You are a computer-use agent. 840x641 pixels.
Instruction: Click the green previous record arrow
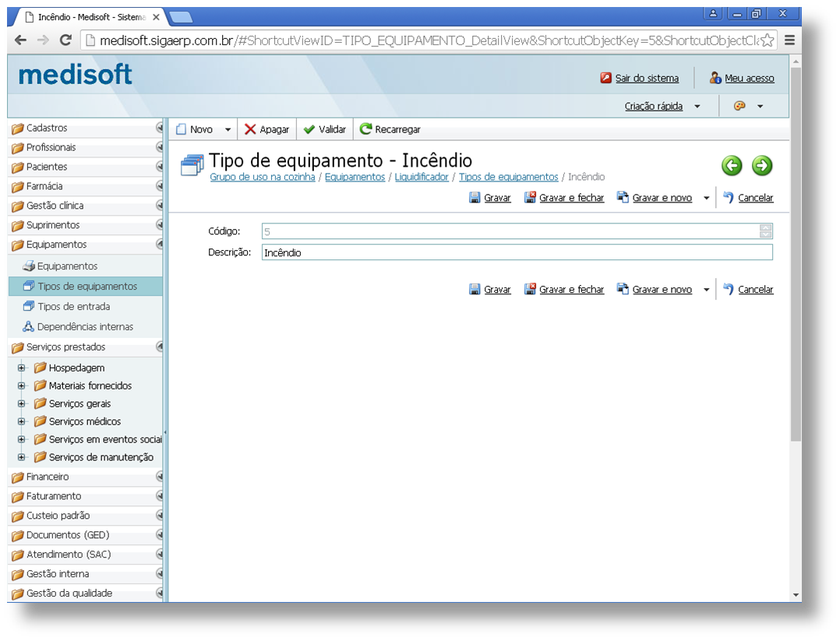pyautogui.click(x=732, y=165)
